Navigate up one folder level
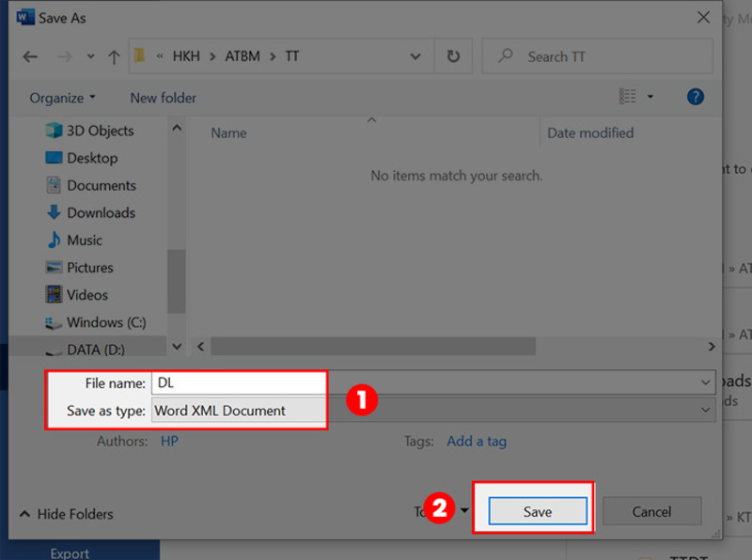 [113, 55]
